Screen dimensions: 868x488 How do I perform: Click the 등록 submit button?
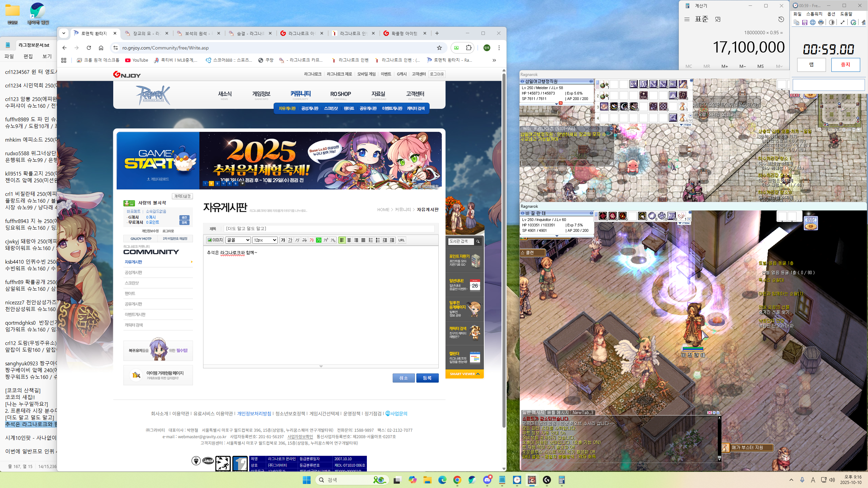[x=427, y=378]
